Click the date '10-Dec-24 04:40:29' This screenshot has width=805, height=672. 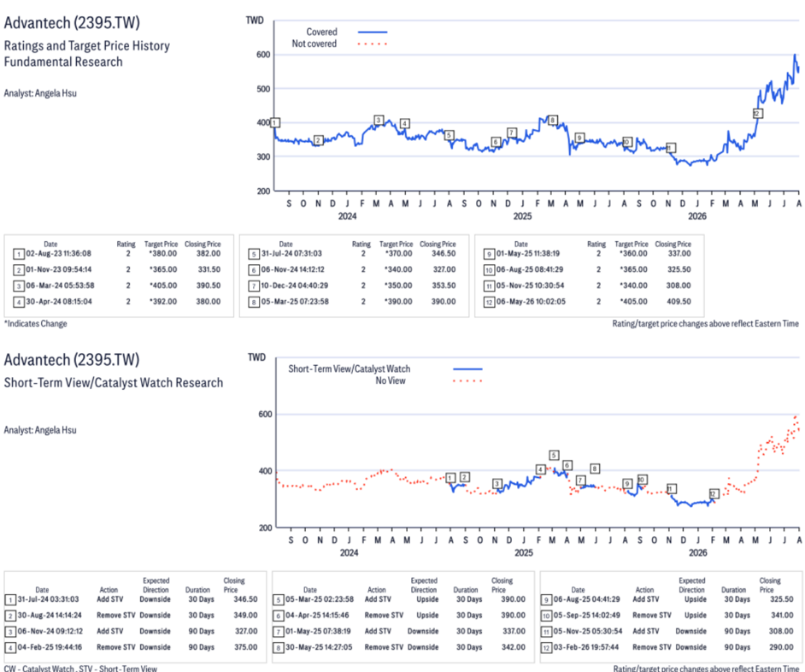click(x=294, y=286)
